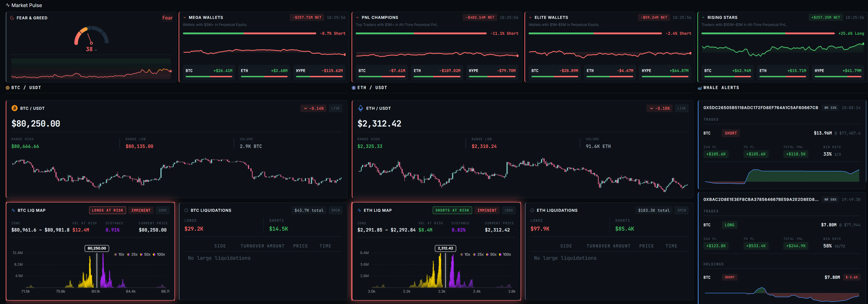The height and width of the screenshot is (304, 868).
Task: Click the 100X button in BTC LIQ MAP
Action: point(163,210)
